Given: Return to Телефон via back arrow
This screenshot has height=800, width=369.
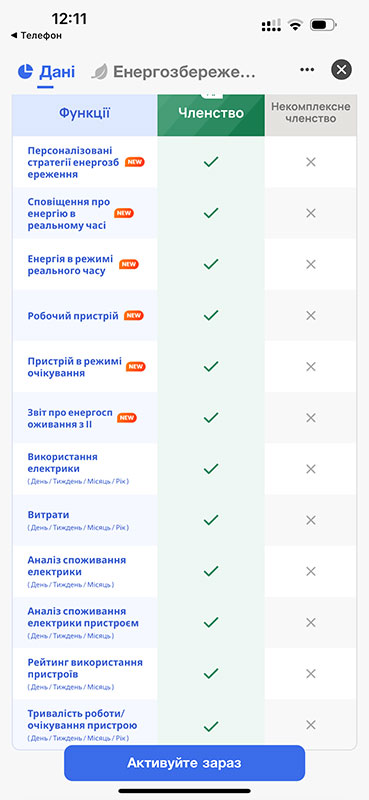Looking at the screenshot, I should pos(36,35).
